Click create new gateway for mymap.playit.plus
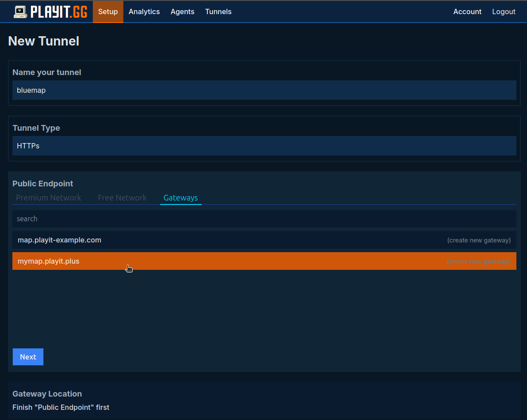The height and width of the screenshot is (420, 527). tap(478, 261)
